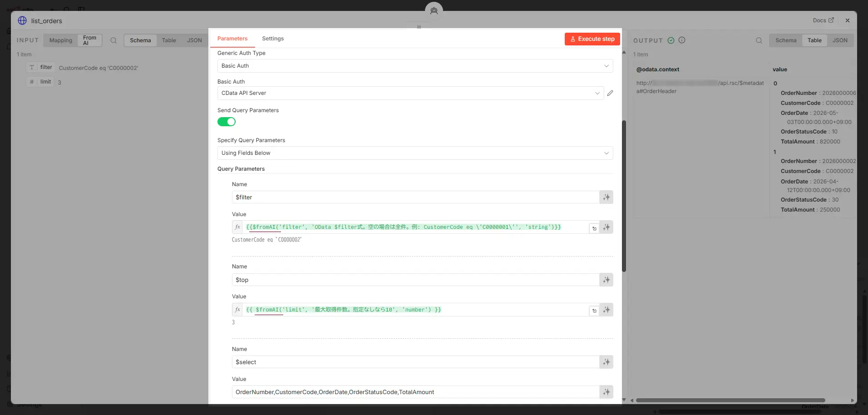Image resolution: width=868 pixels, height=415 pixels.
Task: Click AI sparkle icon beside filter value expression
Action: tap(606, 227)
